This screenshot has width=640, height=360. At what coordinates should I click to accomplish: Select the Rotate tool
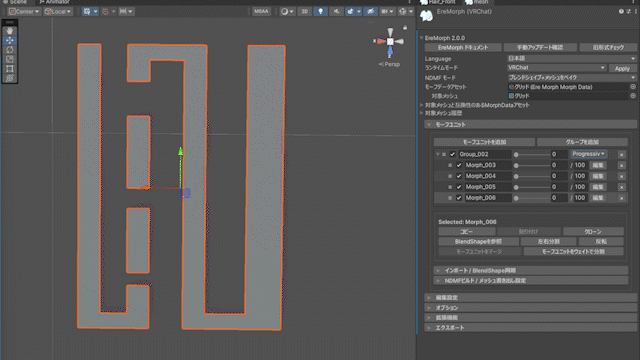(10, 50)
